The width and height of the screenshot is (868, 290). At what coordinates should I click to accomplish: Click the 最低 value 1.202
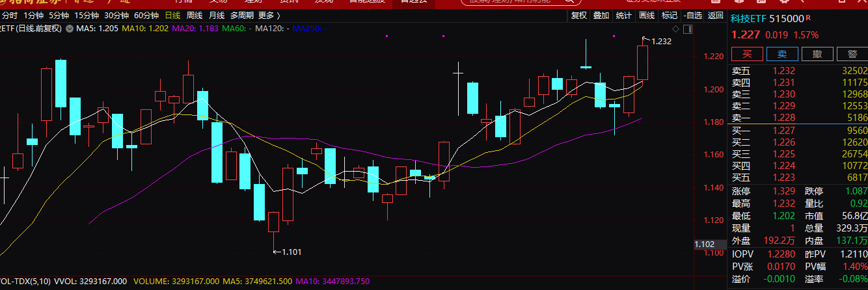click(x=783, y=216)
